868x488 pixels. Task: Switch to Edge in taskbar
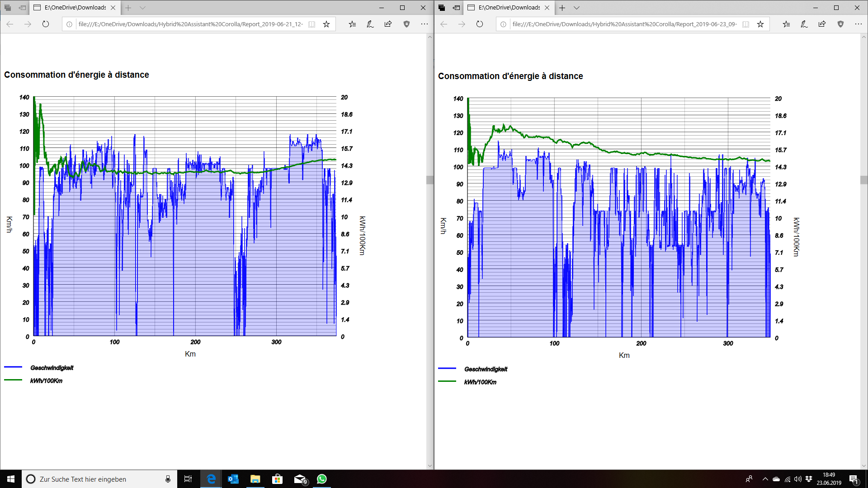tap(211, 479)
